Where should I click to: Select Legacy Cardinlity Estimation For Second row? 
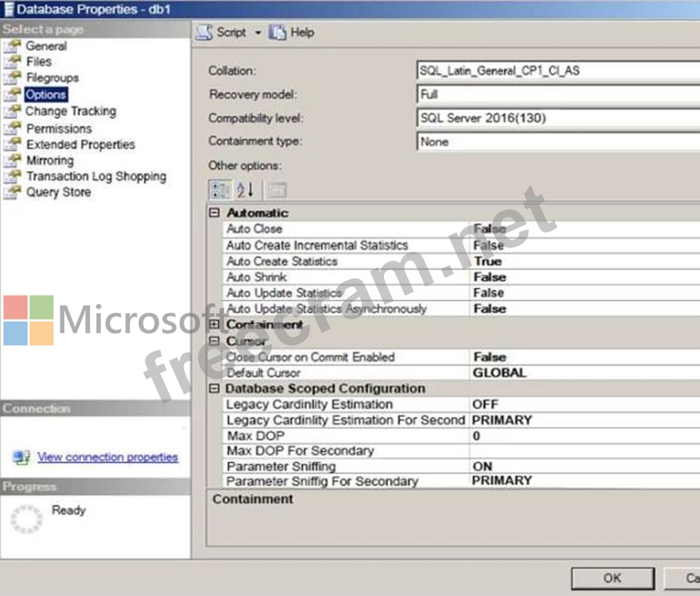461,420
